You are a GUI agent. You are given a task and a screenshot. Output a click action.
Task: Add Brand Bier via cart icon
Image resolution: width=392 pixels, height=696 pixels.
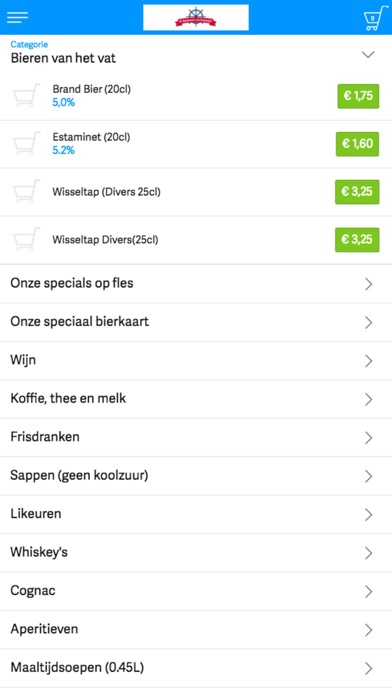27,95
